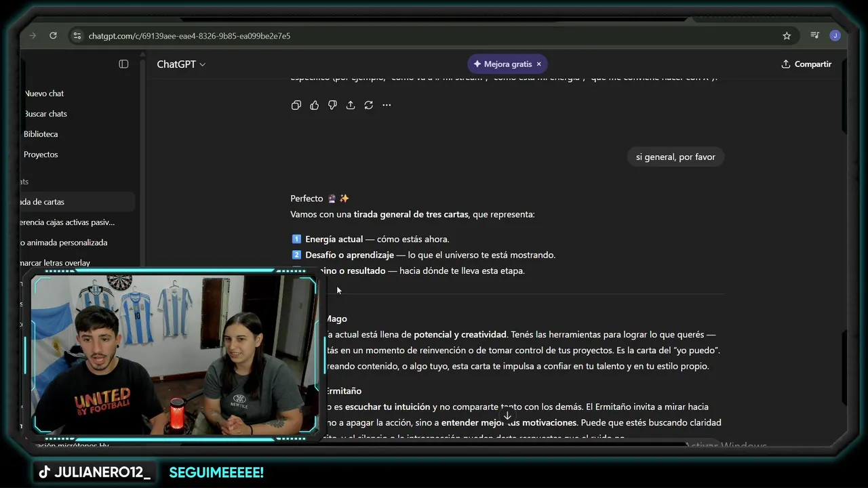Share the response with upload icon

coord(351,105)
